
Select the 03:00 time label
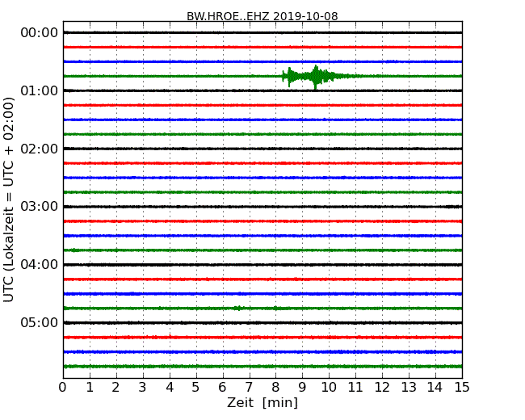pyautogui.click(x=40, y=207)
